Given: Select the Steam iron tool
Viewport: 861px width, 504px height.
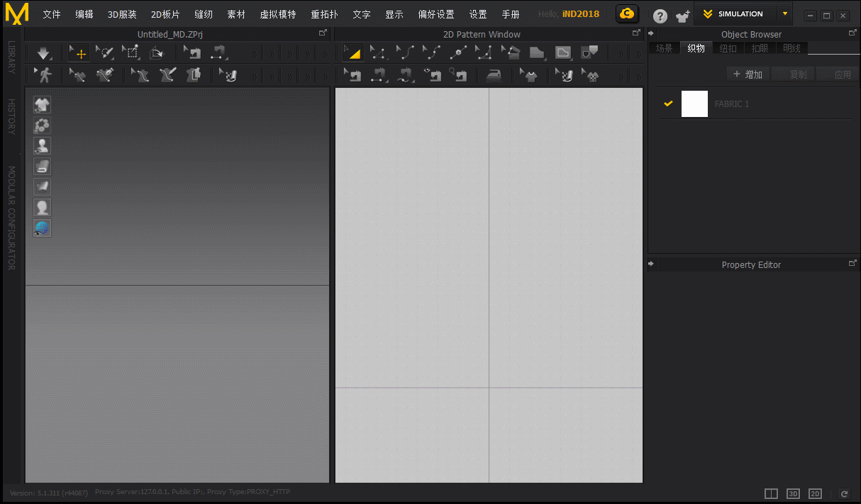Looking at the screenshot, I should (493, 75).
